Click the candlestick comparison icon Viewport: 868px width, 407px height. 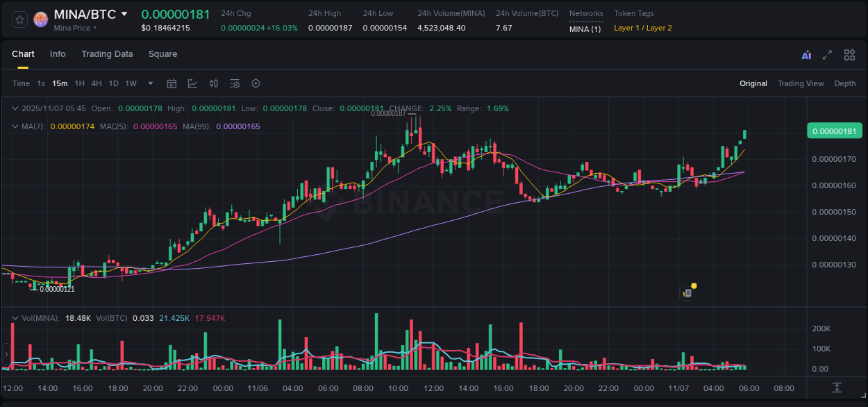pos(213,83)
